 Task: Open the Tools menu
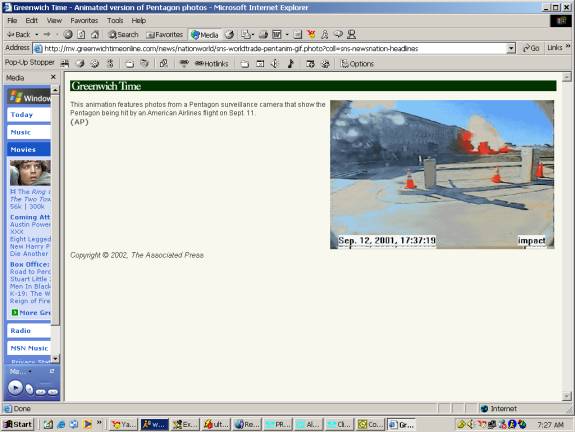point(115,21)
